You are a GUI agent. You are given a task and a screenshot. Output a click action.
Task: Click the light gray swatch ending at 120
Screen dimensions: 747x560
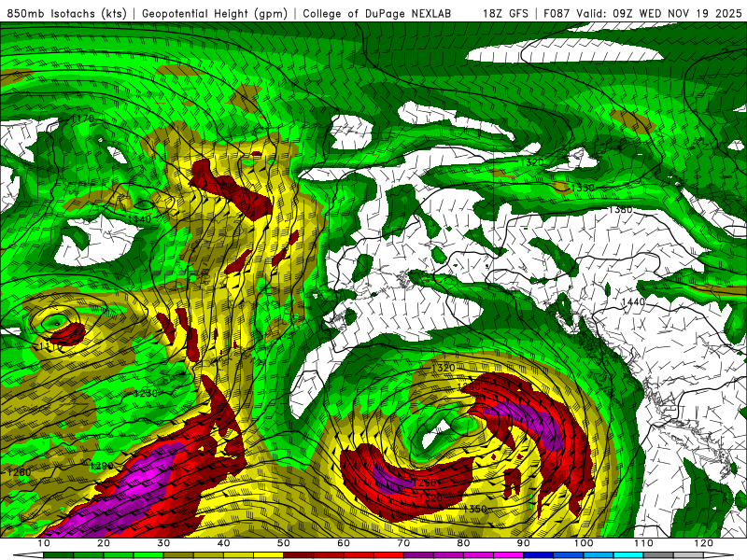coord(688,555)
